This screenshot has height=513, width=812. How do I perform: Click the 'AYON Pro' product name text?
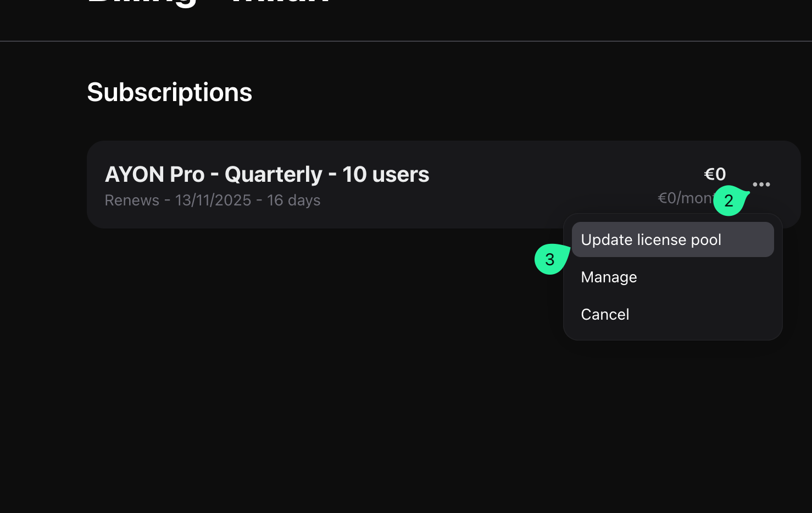(x=155, y=175)
